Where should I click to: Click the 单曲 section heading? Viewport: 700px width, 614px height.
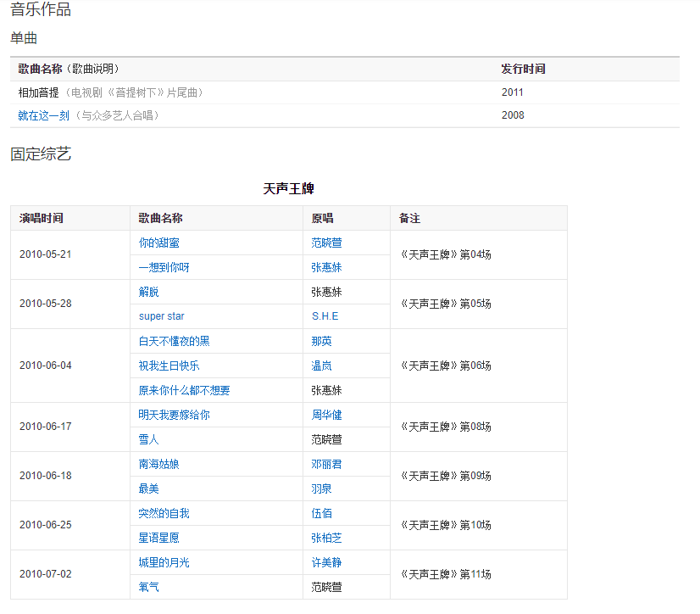pos(24,38)
